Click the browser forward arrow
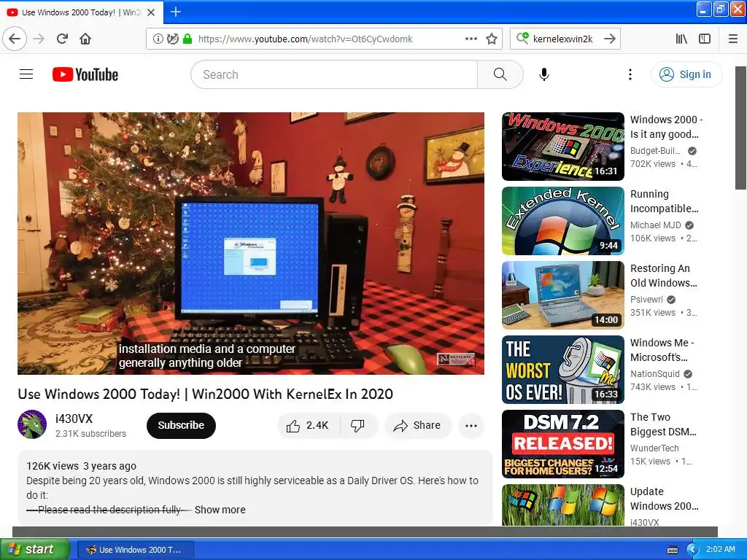The height and width of the screenshot is (560, 747). pyautogui.click(x=39, y=39)
